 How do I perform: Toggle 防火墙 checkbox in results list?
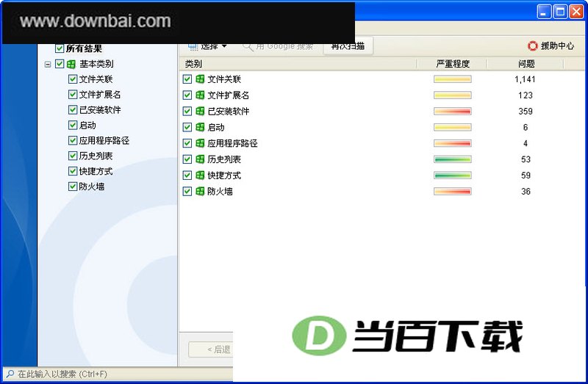pyautogui.click(x=187, y=191)
